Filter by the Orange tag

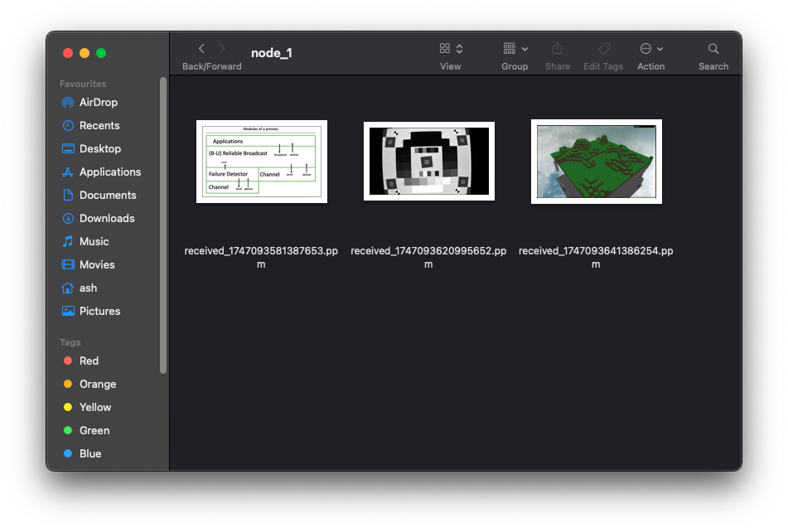click(x=98, y=384)
